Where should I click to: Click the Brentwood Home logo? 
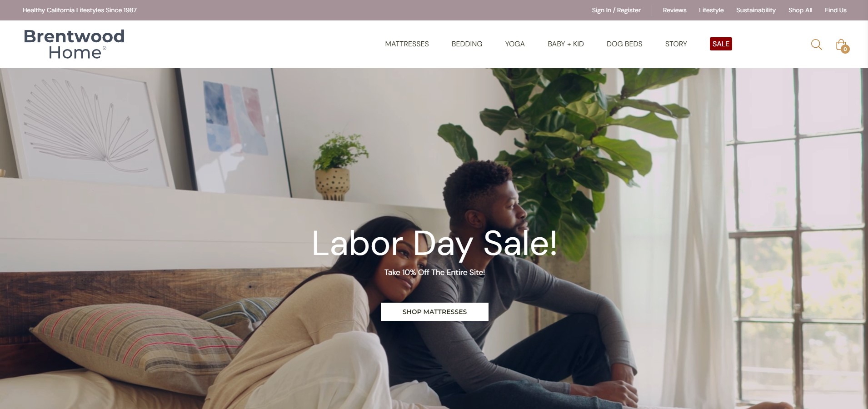(x=74, y=44)
